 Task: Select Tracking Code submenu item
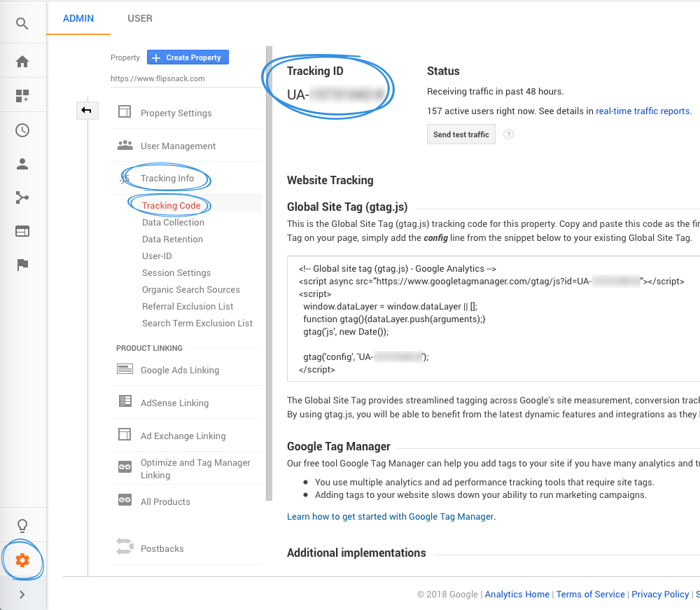171,205
